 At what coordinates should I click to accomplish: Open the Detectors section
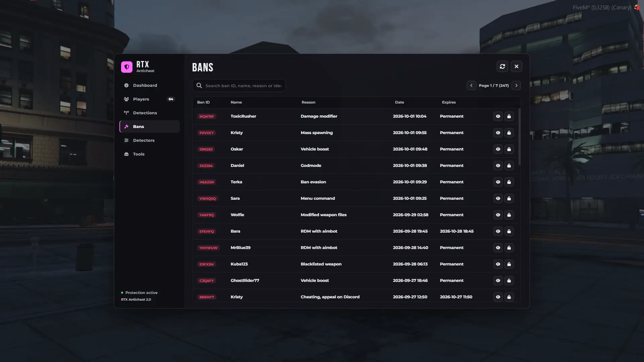click(150, 140)
